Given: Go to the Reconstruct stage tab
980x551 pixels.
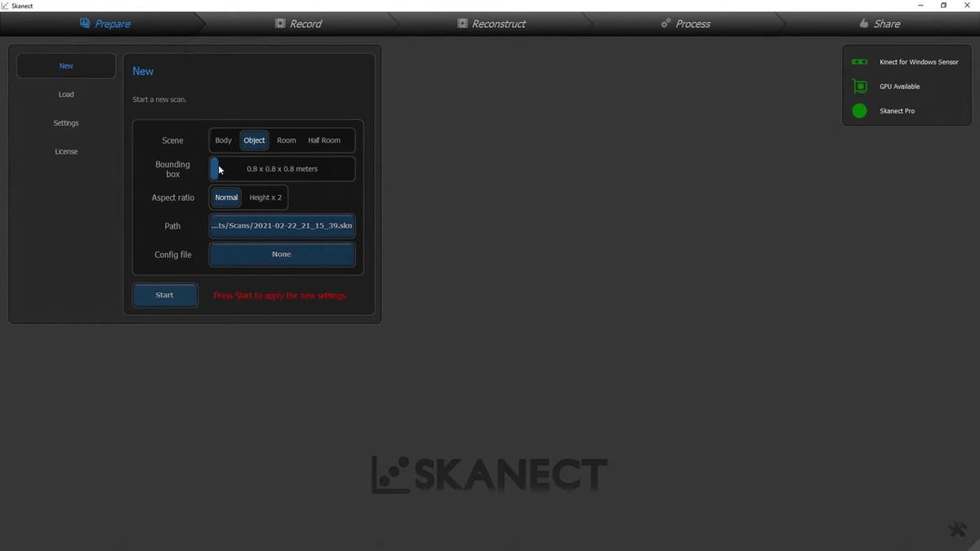Looking at the screenshot, I should click(x=492, y=24).
